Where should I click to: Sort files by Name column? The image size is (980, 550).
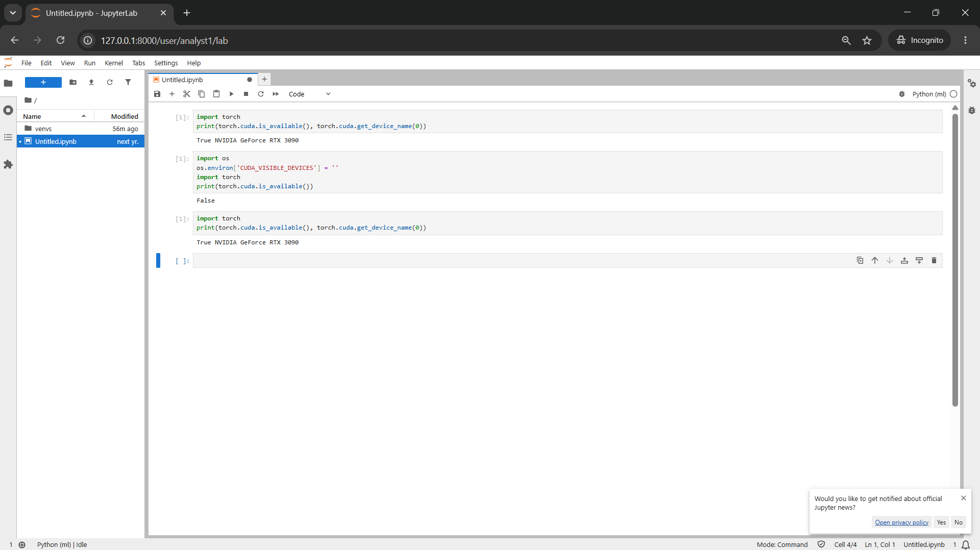(55, 116)
